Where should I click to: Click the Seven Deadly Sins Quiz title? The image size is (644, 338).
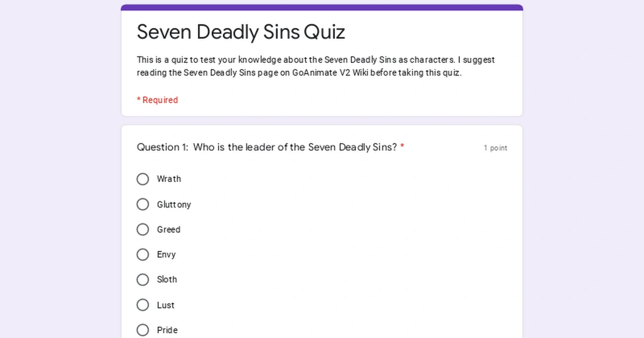point(241,32)
